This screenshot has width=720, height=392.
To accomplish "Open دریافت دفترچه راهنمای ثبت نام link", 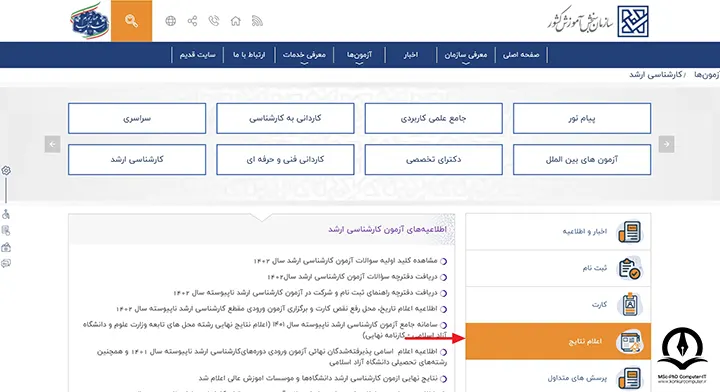I will pos(305,293).
